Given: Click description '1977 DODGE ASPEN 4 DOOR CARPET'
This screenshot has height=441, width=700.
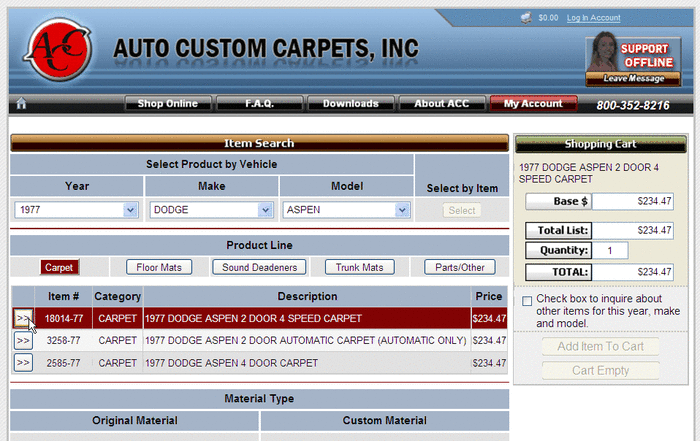Looking at the screenshot, I should click(x=231, y=363).
